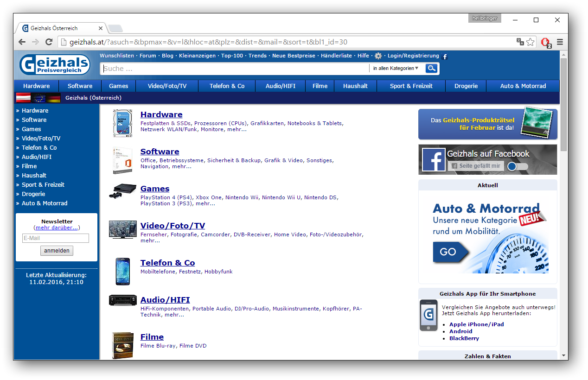Focus the 'Suche ...' search field
Screen dimensions: 588x380
point(235,69)
